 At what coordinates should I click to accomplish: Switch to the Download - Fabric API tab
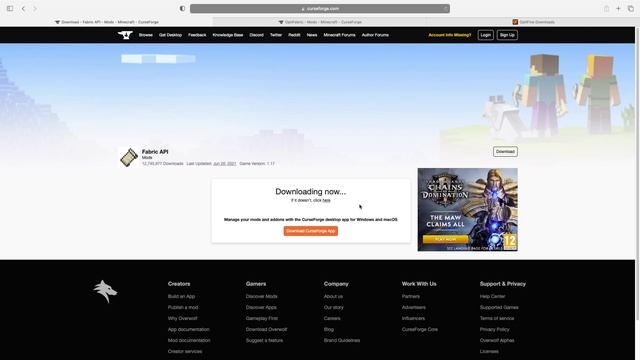tap(107, 22)
